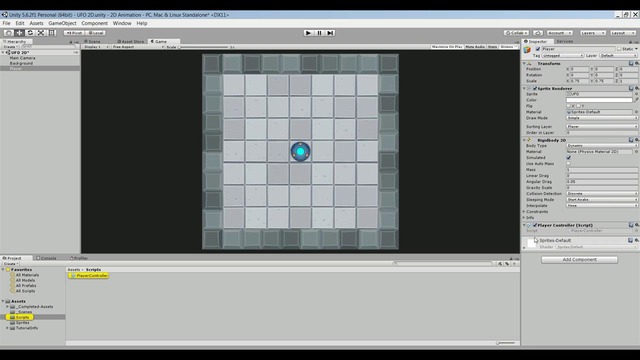Open the Free Aspect dropdown
Viewport: 640px width, 360px height.
[138, 47]
